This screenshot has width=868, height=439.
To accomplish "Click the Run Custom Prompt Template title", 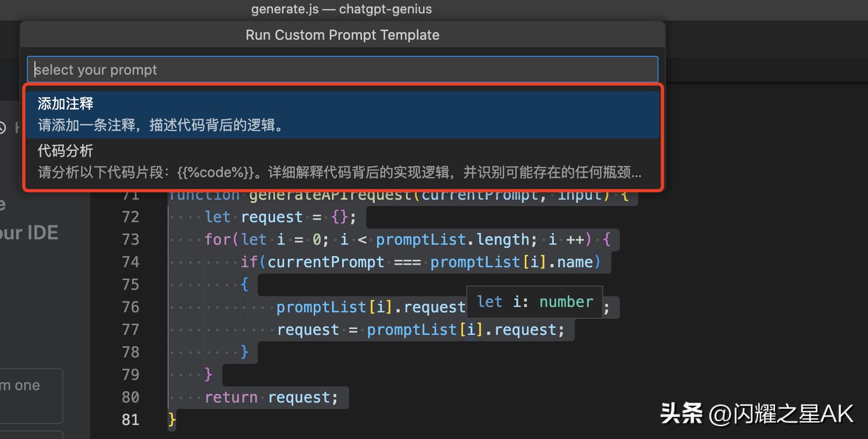I will click(x=342, y=35).
